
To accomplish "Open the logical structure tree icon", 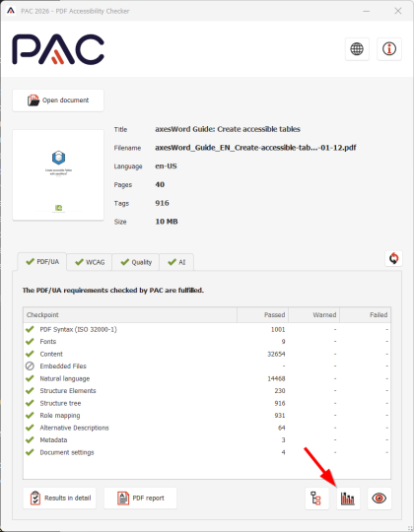I will click(316, 499).
